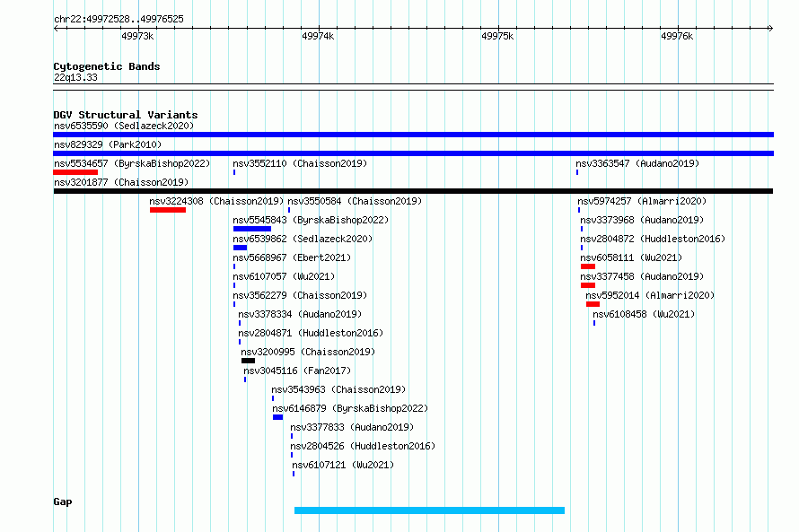
Task: Click the 49975k ruler position
Action: point(497,36)
